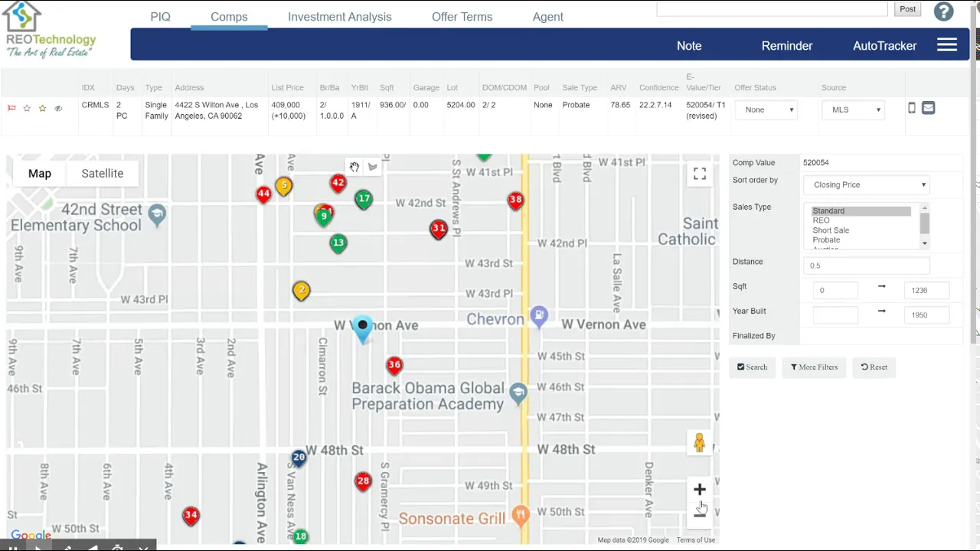Click the blue subject property pin
The height and width of the screenshot is (551, 980).
pyautogui.click(x=362, y=330)
